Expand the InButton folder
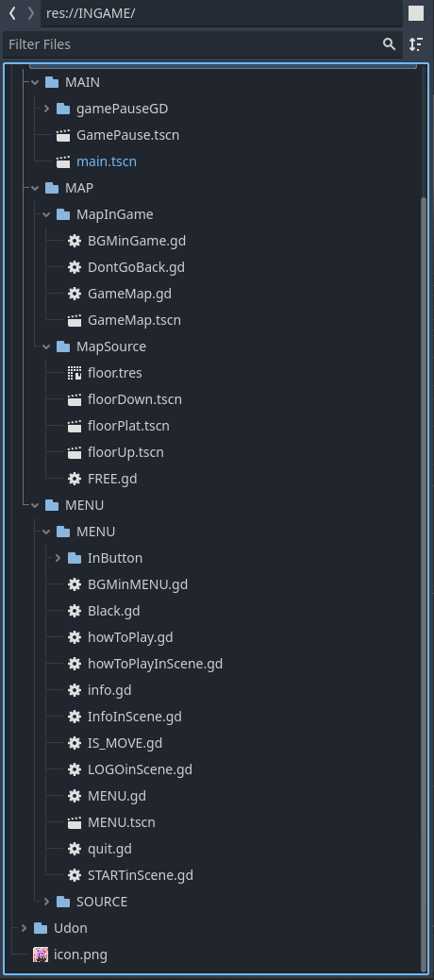Screen dimensions: 434x980 (58, 557)
